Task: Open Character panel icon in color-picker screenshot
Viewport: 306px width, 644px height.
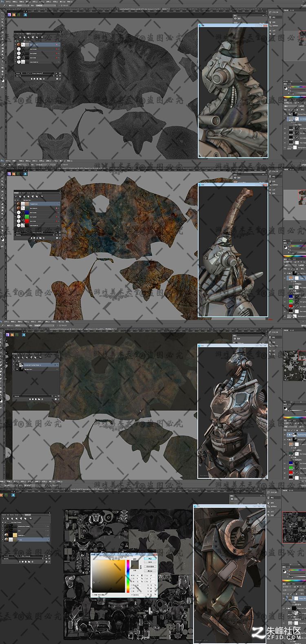Action: point(268,511)
